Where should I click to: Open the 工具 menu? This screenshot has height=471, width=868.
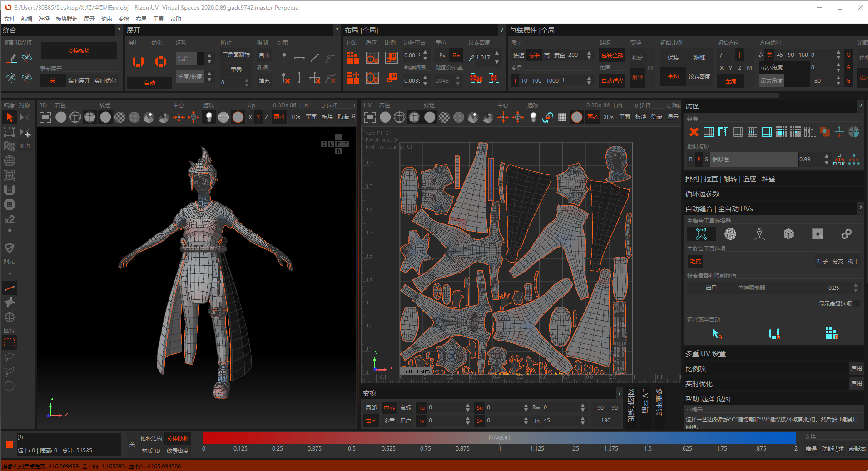[x=158, y=19]
